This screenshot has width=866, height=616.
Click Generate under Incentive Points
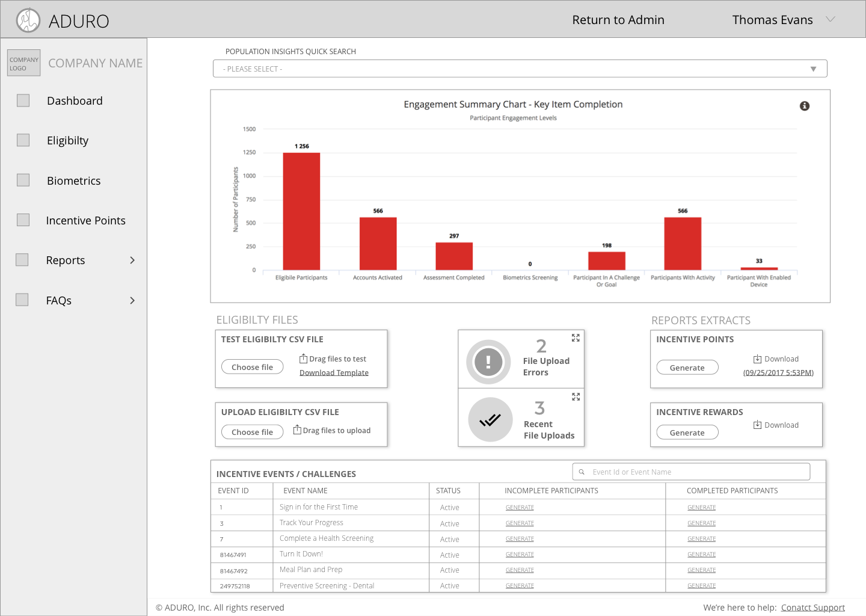(x=687, y=368)
